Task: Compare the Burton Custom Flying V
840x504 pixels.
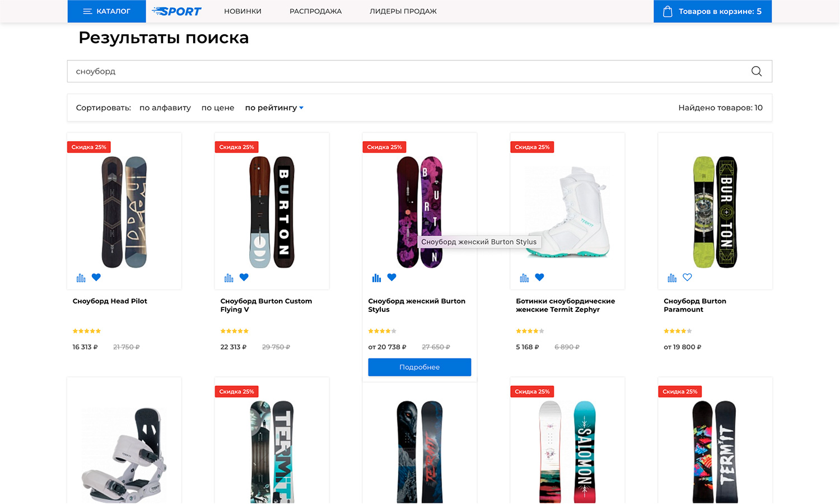Action: [228, 278]
